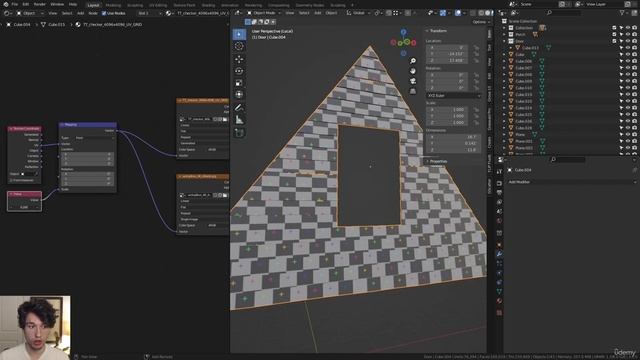
Task: Select the 3D Cursor tool
Action: click(239, 46)
